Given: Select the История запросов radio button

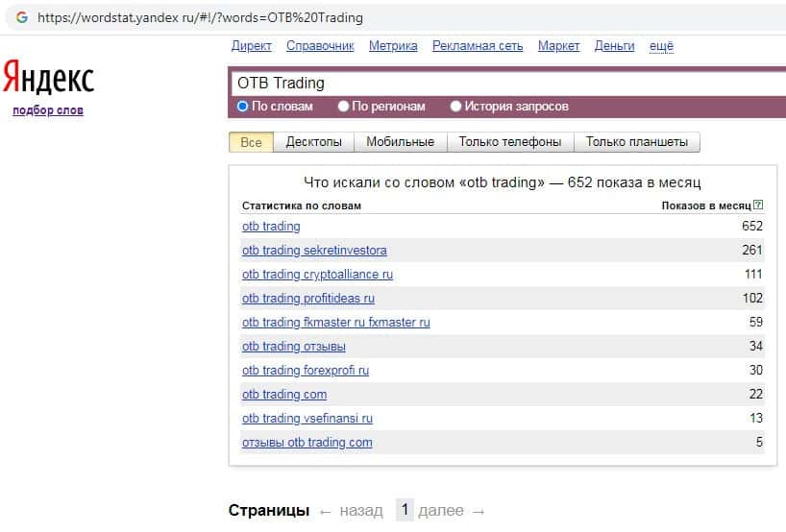Looking at the screenshot, I should 456,107.
